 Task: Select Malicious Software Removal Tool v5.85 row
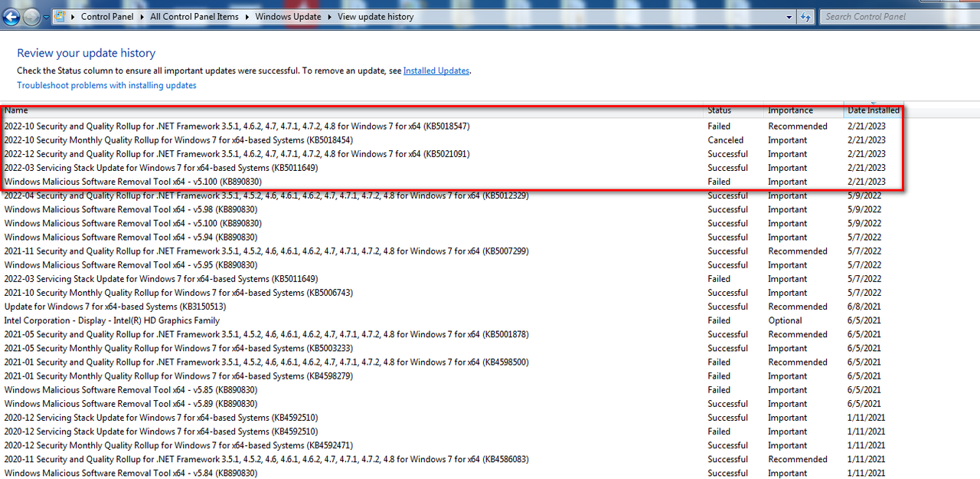coord(452,390)
